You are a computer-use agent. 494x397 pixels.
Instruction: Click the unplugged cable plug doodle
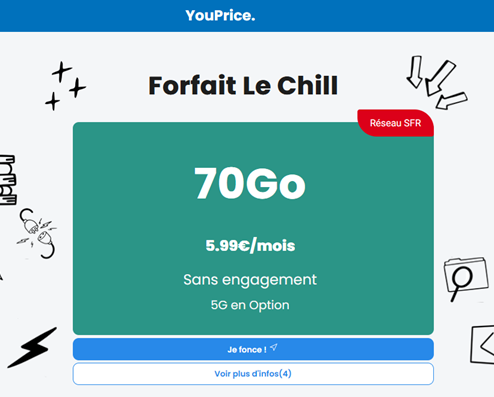point(37,233)
